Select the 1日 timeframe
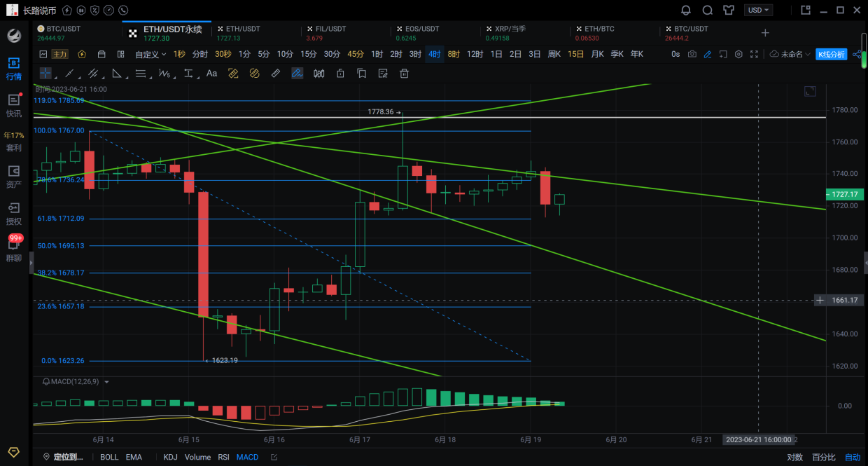868x466 pixels. [496, 54]
